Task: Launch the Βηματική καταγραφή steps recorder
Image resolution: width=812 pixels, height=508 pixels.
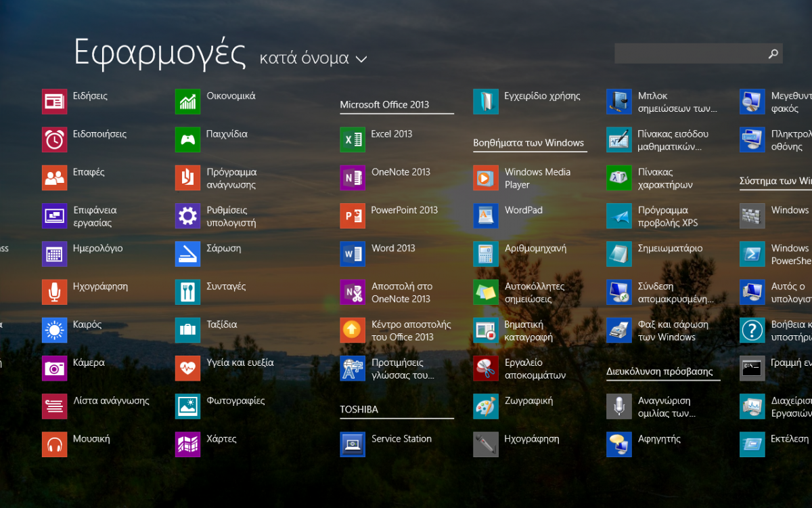Action: 486,330
